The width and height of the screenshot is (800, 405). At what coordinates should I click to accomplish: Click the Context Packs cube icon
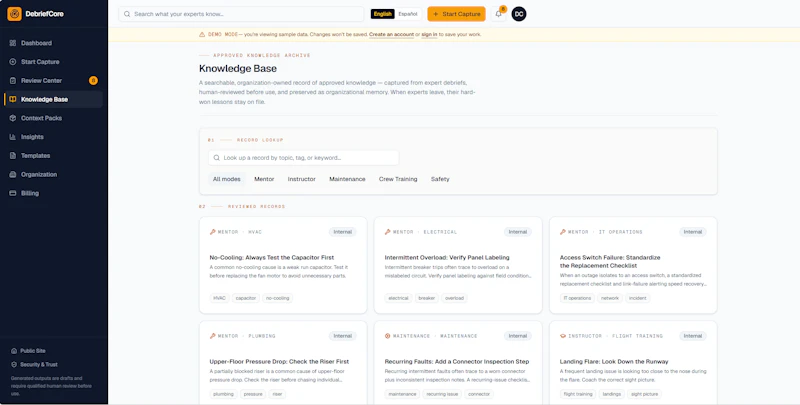pos(13,118)
